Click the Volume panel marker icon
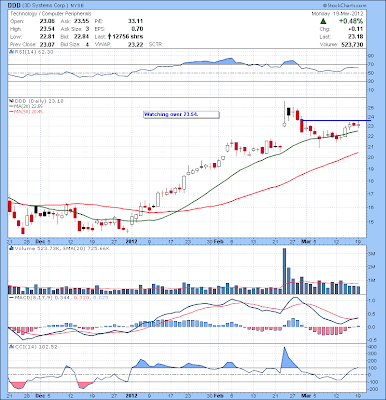This screenshot has height=400, width=386. [11, 248]
